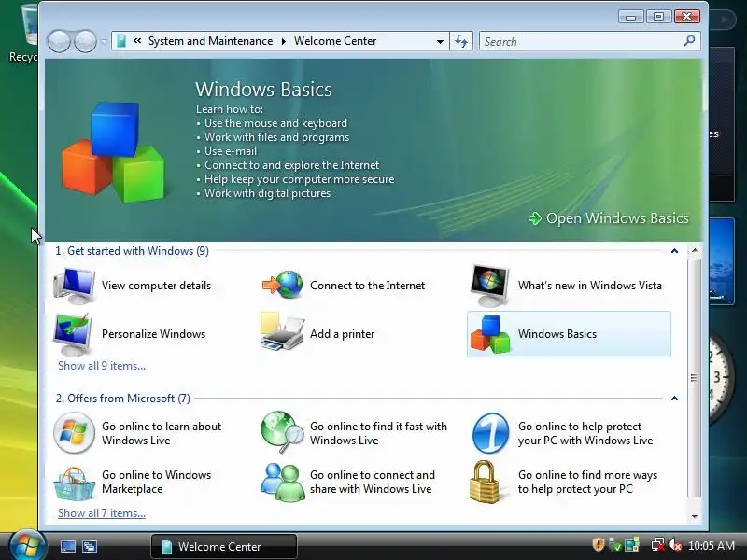747x560 pixels.
Task: Click Show Desktop in Quick Launch
Action: pos(67,546)
